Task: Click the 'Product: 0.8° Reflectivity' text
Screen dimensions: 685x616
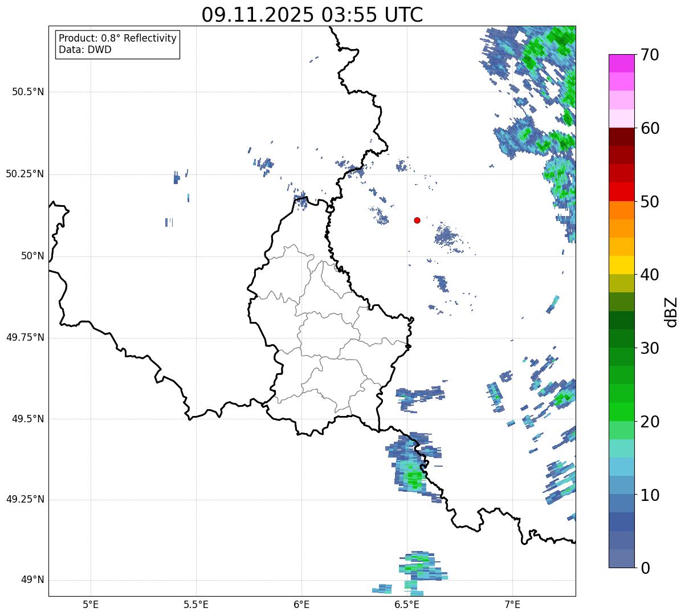Action: [118, 38]
